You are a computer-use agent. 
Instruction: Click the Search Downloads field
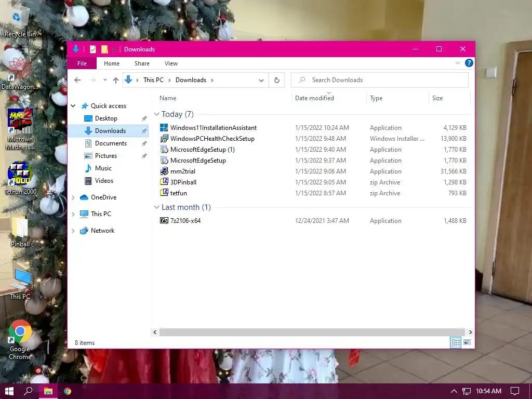pos(380,80)
